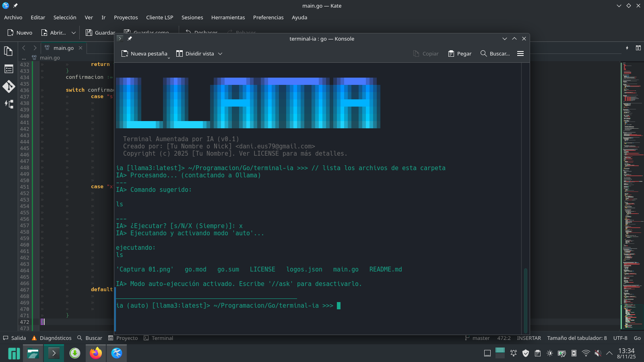Expand the Abrir dropdown arrow
Image resolution: width=644 pixels, height=362 pixels.
pos(73,33)
